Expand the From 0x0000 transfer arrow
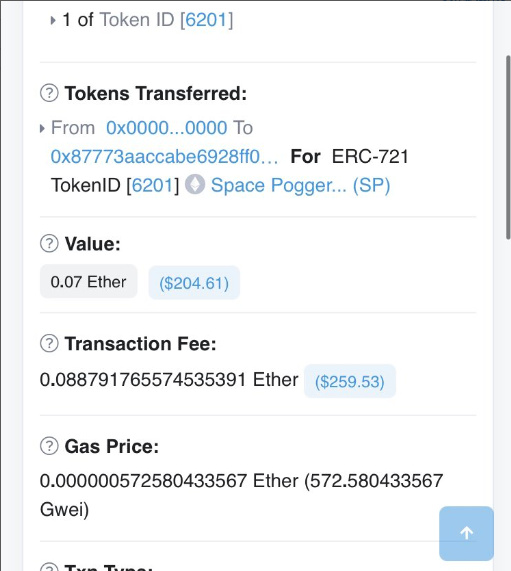Screen dimensions: 511x571 42,128
